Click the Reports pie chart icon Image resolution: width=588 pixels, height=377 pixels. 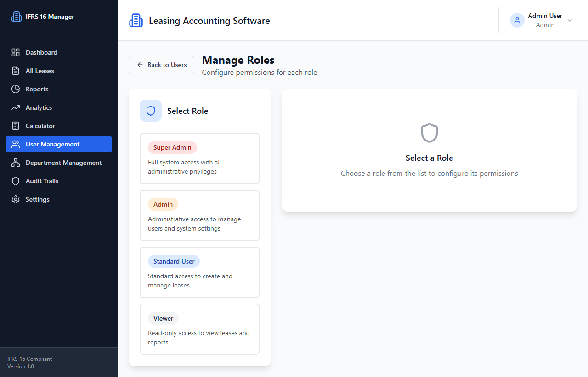point(16,89)
